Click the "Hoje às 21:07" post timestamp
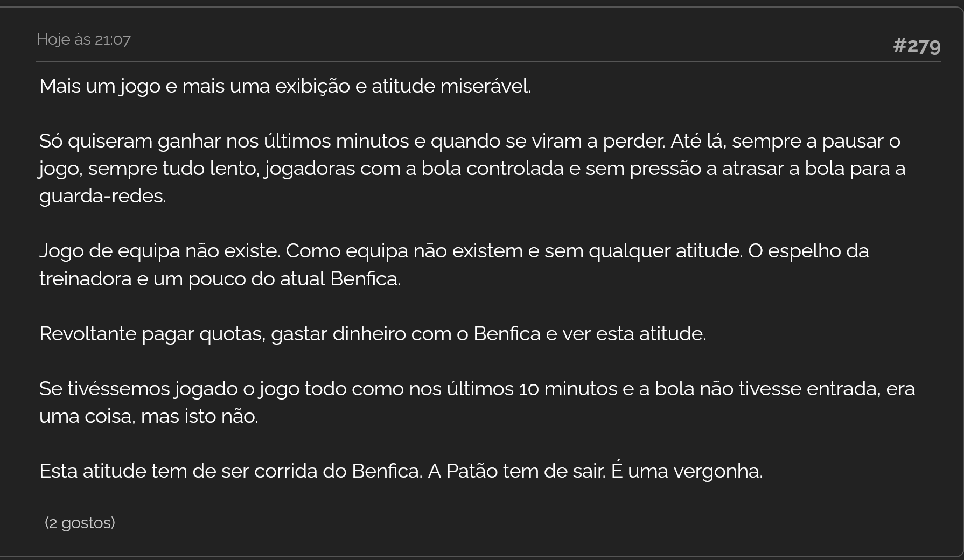The width and height of the screenshot is (964, 560). pyautogui.click(x=83, y=39)
